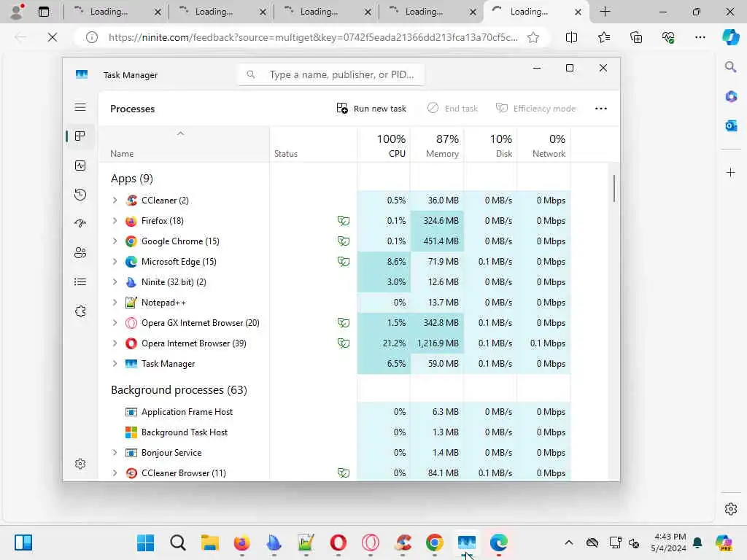Click the Task Manager process list scrollbar
747x560 pixels.
[x=614, y=188]
